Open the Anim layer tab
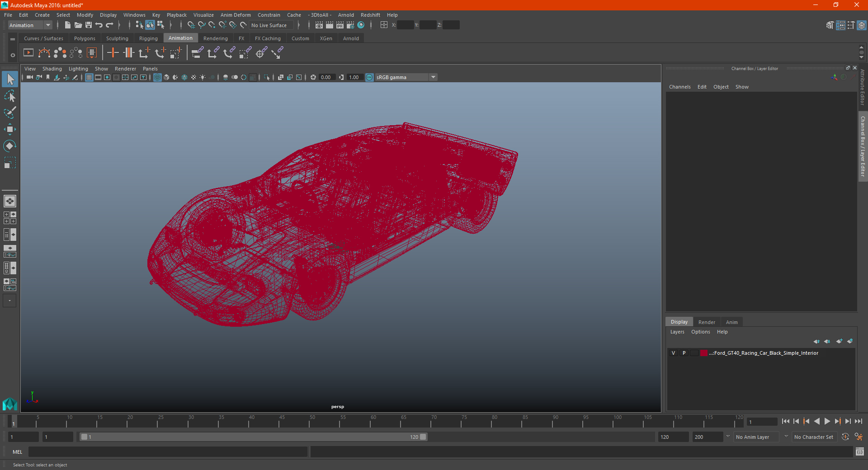 coord(731,322)
